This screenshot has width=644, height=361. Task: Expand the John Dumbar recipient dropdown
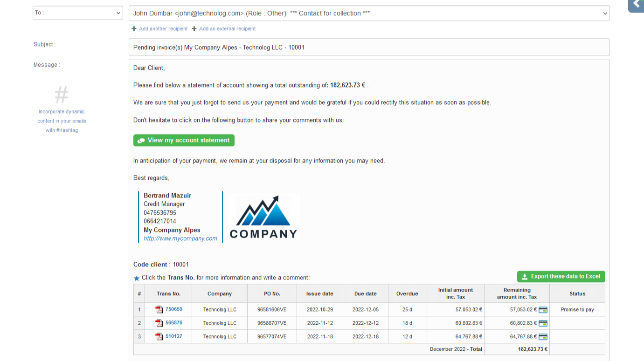[369, 14]
